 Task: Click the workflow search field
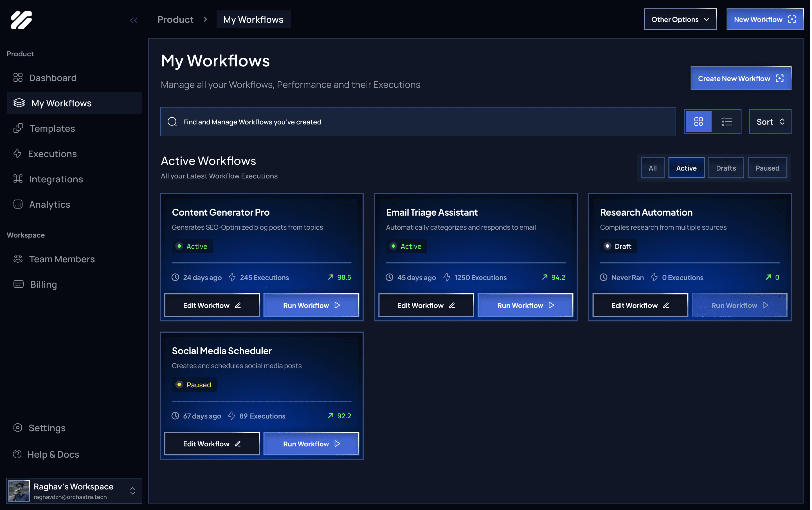pyautogui.click(x=418, y=122)
